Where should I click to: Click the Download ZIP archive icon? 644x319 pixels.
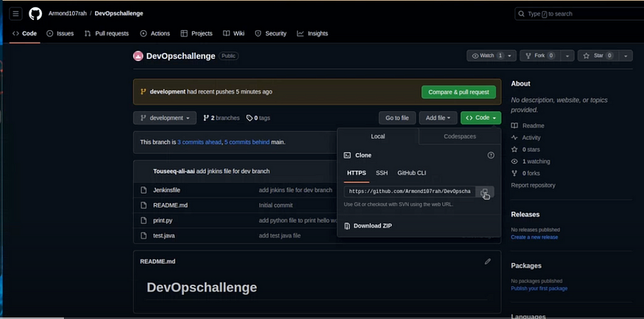pyautogui.click(x=347, y=226)
